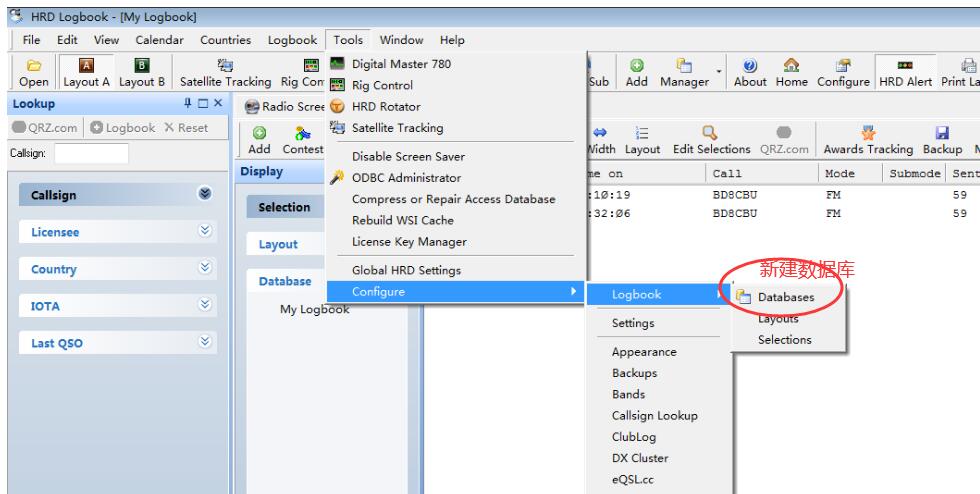Go to Home in toolbar
The image size is (980, 494).
click(x=791, y=73)
